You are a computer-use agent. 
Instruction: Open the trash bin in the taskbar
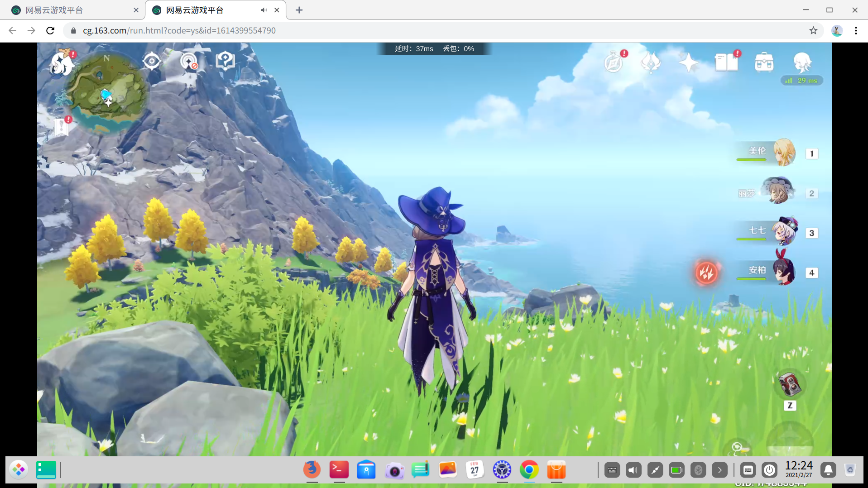850,470
